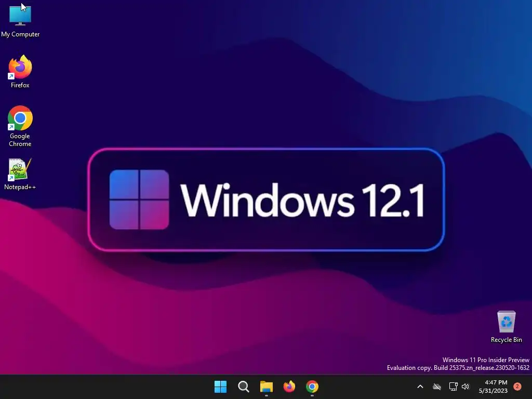Image resolution: width=532 pixels, height=399 pixels.
Task: Click the 'Notepad++' label text
Action: coord(20,187)
